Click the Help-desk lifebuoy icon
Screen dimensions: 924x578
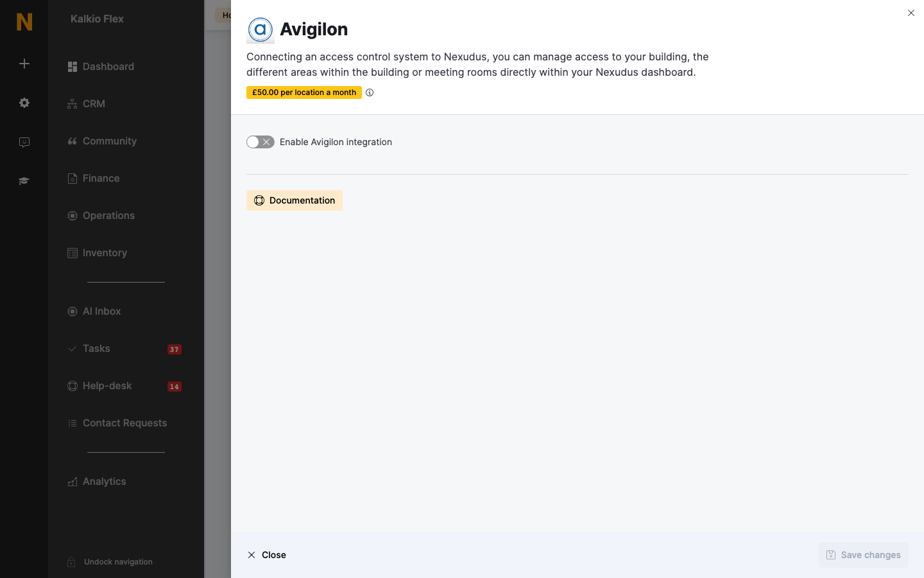tap(73, 386)
